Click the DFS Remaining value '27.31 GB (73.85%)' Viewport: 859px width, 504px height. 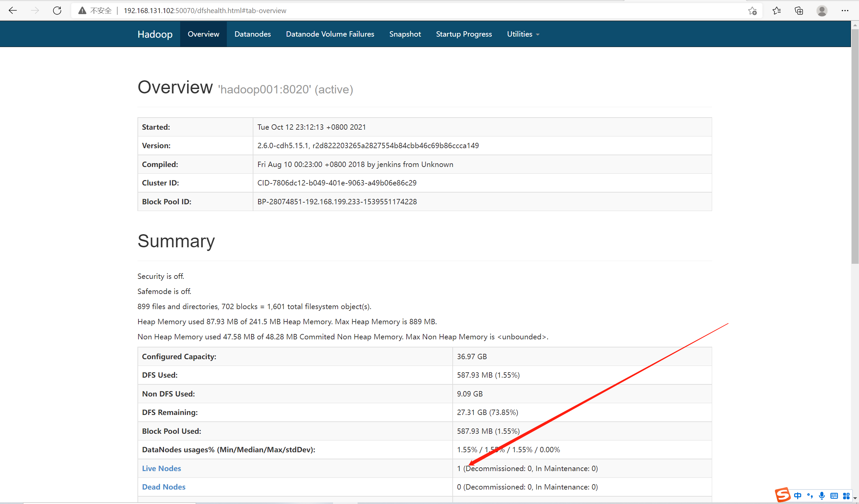(x=487, y=412)
